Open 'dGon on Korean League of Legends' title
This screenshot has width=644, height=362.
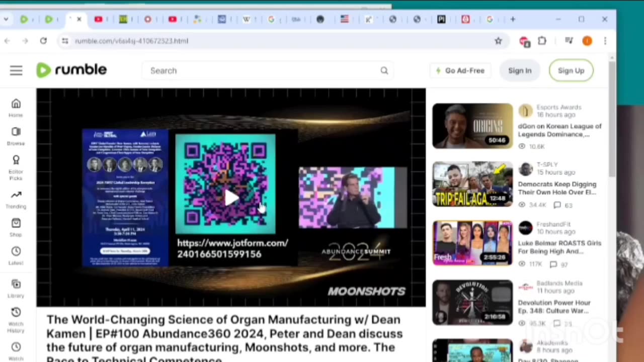(x=559, y=130)
